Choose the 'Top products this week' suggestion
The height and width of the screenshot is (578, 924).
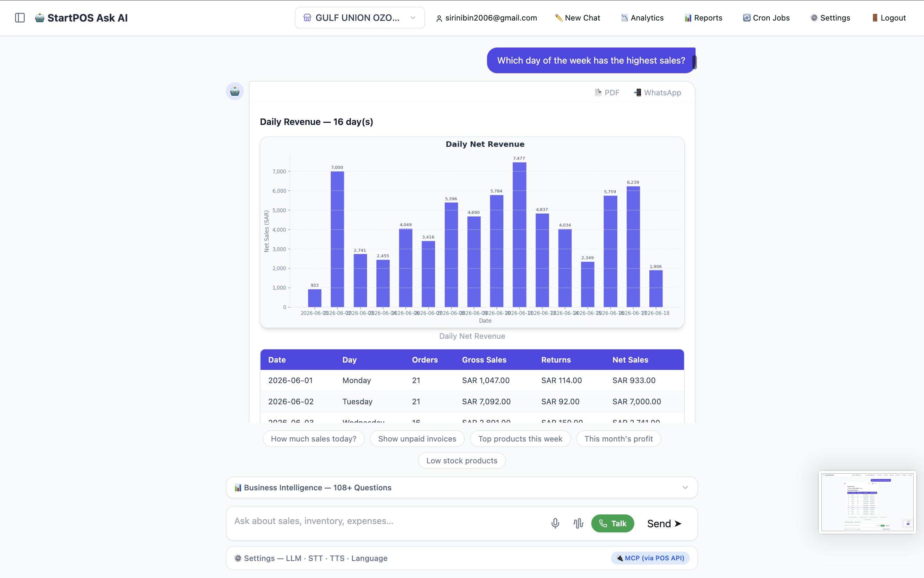(x=520, y=438)
